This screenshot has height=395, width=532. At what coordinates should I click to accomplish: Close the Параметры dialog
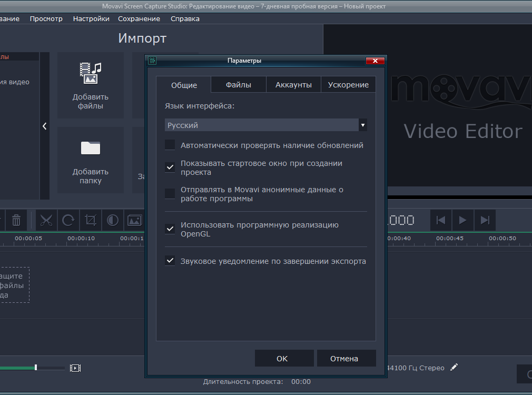pos(375,61)
